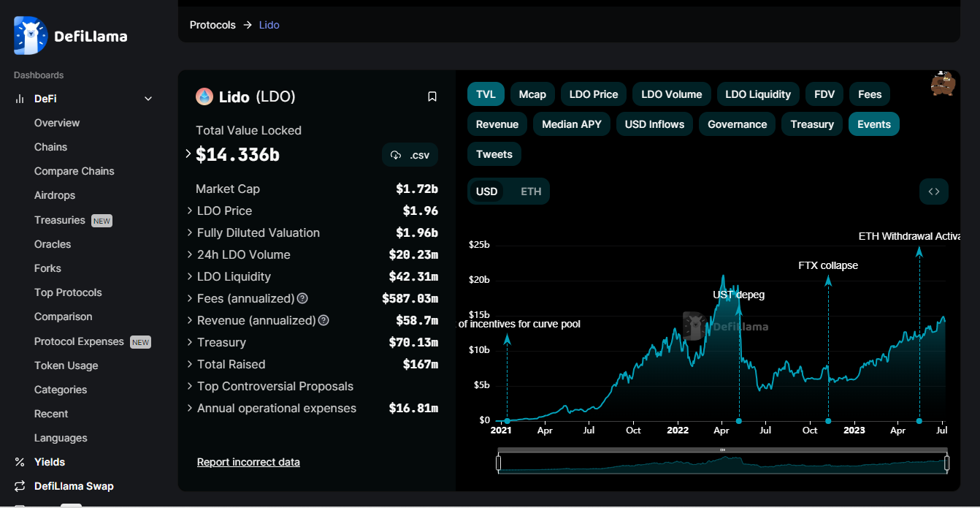
Task: Click the DeFi bar chart sidebar icon
Action: 20,99
